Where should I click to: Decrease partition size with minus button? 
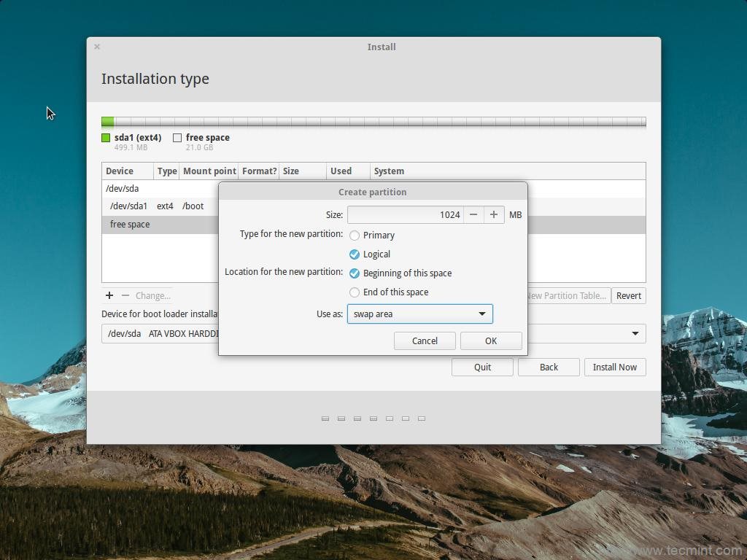[473, 215]
